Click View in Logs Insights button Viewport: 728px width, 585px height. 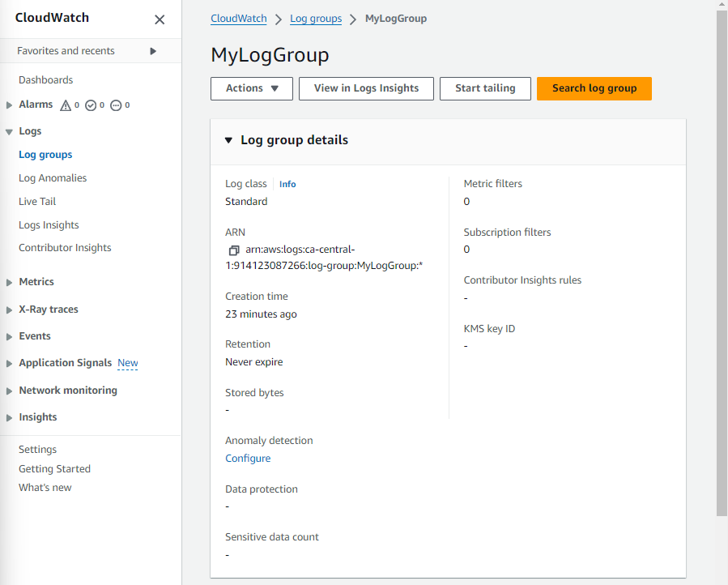pos(366,88)
